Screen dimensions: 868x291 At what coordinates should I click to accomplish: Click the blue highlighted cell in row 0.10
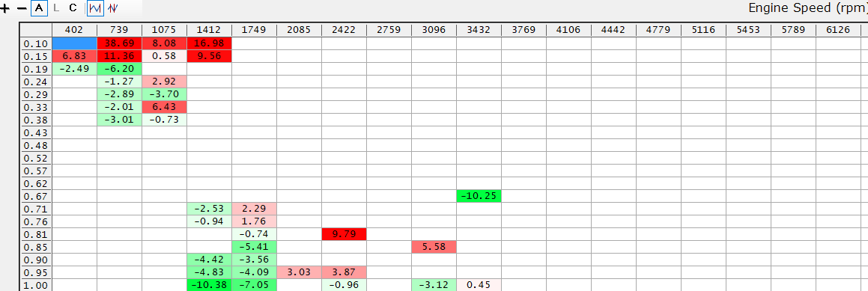[x=74, y=43]
